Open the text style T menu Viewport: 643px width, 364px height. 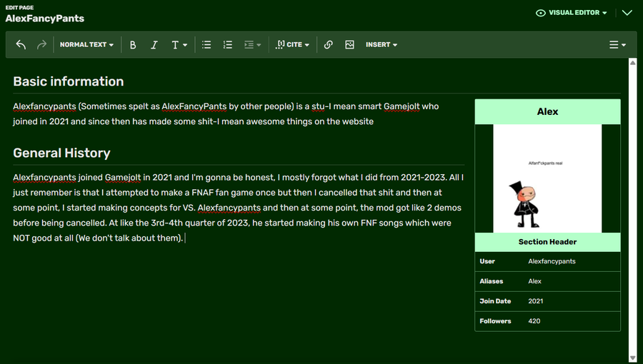coord(179,45)
